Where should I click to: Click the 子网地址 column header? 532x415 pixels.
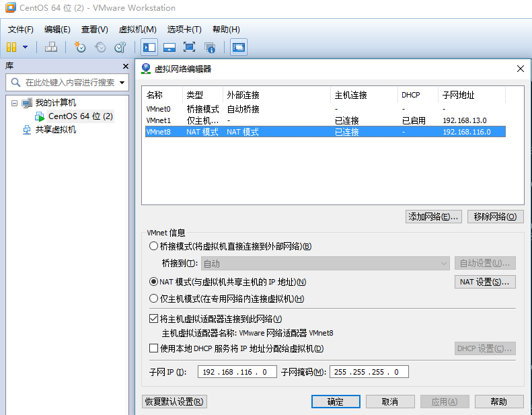coord(472,95)
